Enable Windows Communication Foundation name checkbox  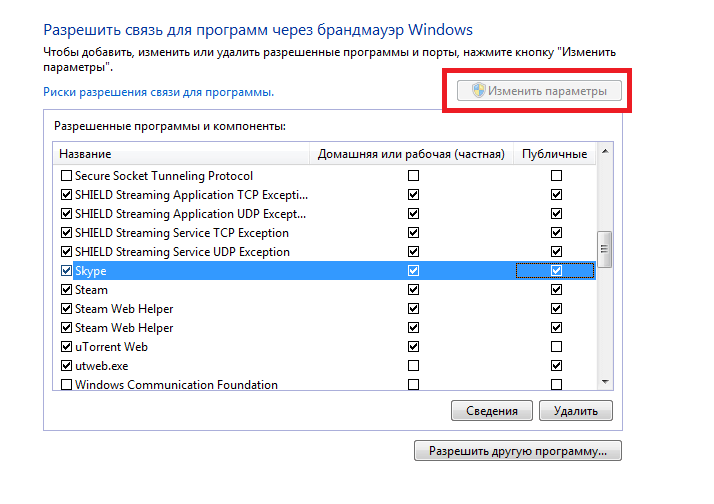pos(66,385)
